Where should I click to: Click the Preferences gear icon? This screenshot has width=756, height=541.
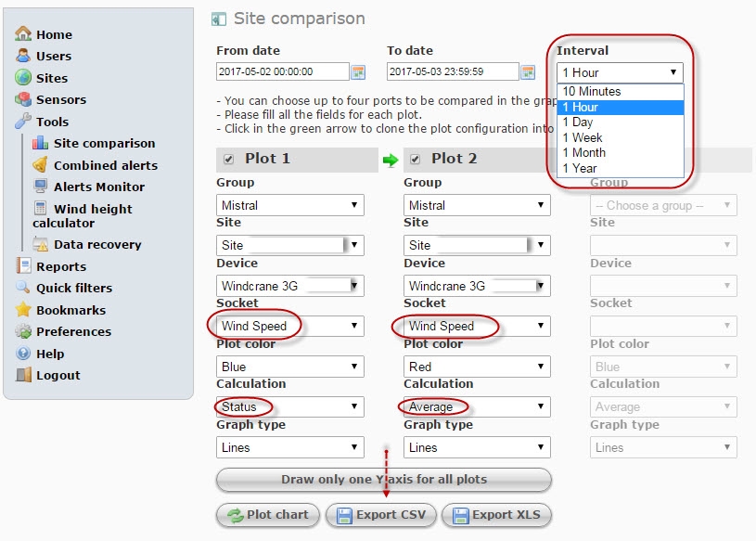(23, 331)
